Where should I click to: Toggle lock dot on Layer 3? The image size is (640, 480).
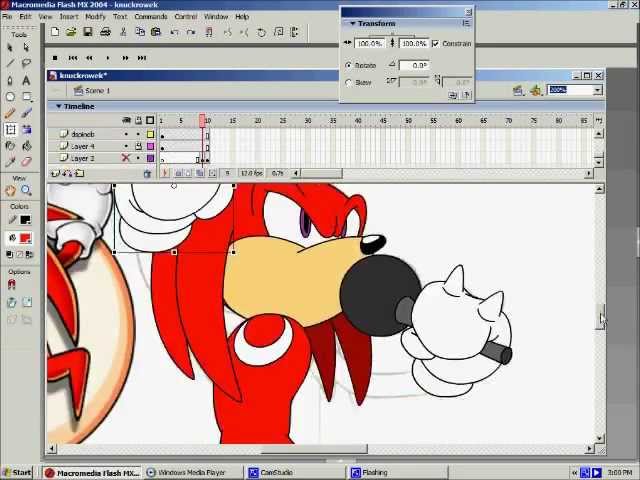tap(138, 158)
